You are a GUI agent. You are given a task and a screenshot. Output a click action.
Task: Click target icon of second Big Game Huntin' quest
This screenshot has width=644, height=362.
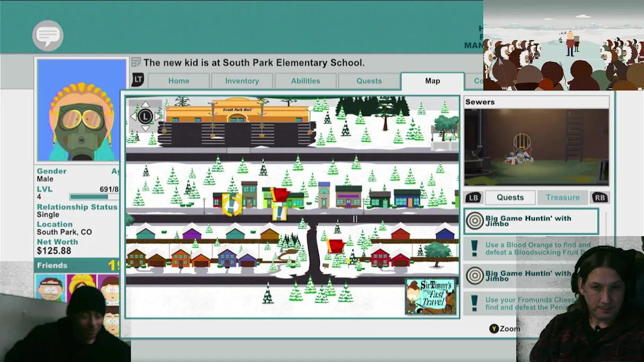474,276
